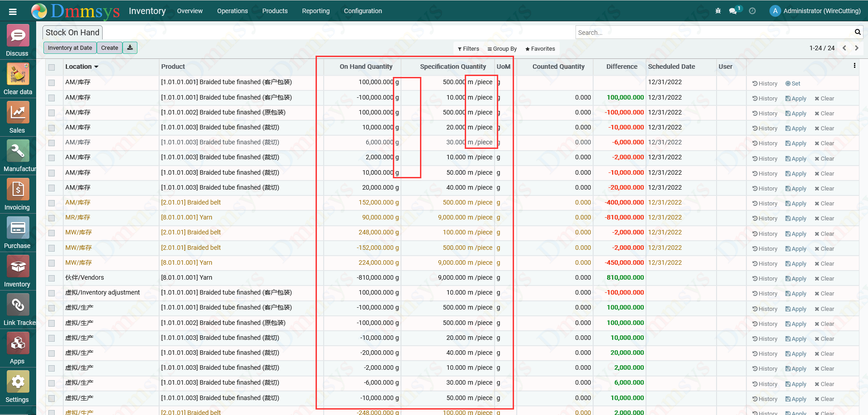This screenshot has width=868, height=415.
Task: Click Apply for the MW/库存 Yarn row
Action: point(796,264)
